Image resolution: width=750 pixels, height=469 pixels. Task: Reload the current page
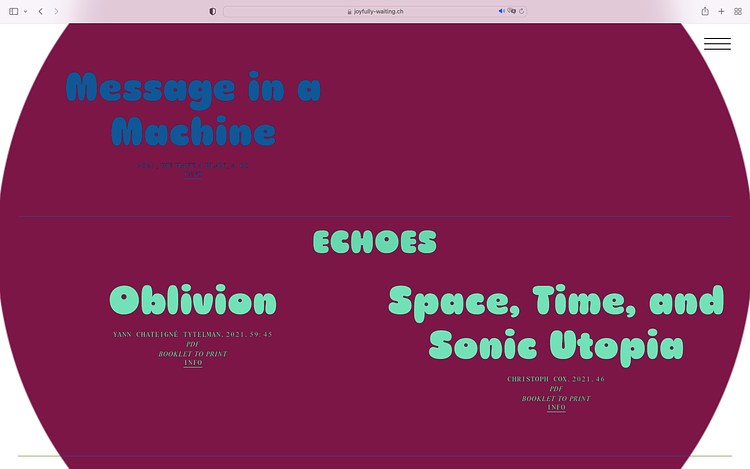tap(521, 11)
